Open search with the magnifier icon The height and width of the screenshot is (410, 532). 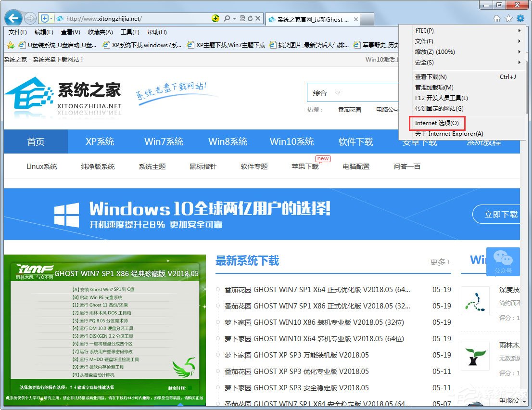coord(226,18)
